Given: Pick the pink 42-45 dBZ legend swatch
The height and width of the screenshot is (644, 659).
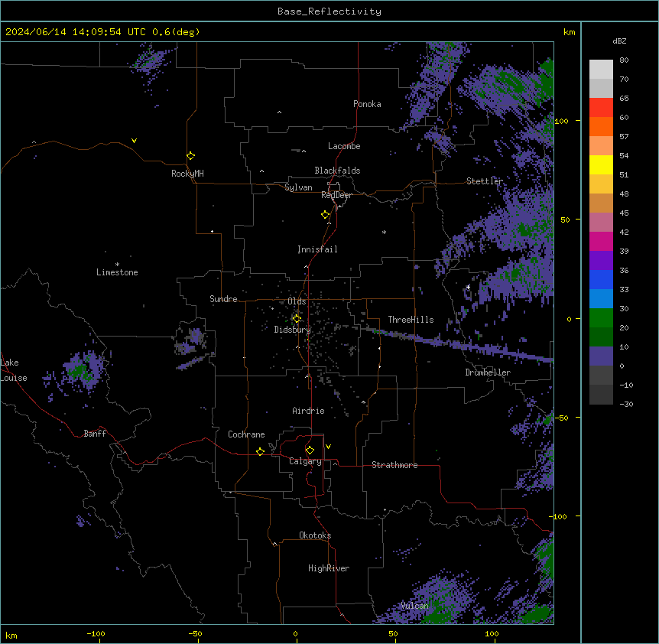Looking at the screenshot, I should [x=601, y=223].
